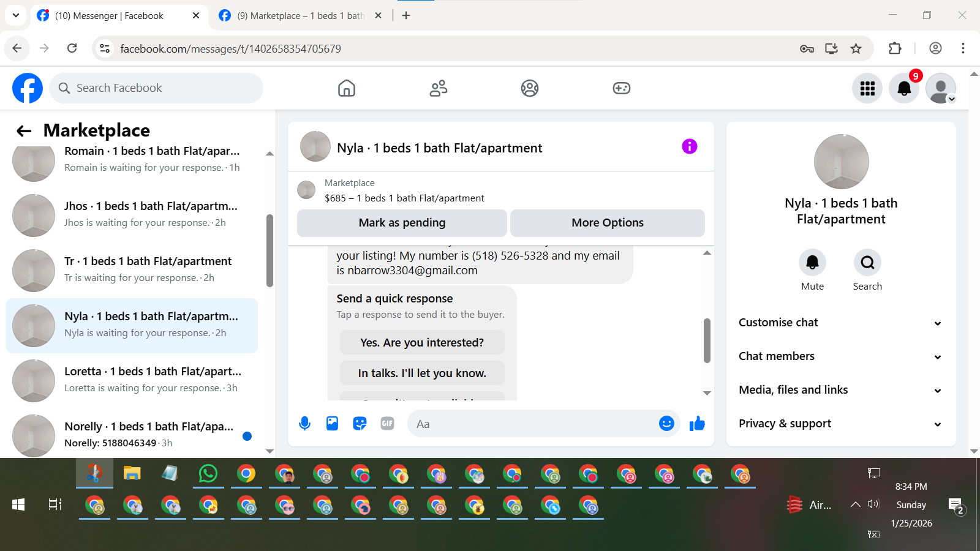Open the password manager key icon
The image size is (980, 551).
point(807,48)
